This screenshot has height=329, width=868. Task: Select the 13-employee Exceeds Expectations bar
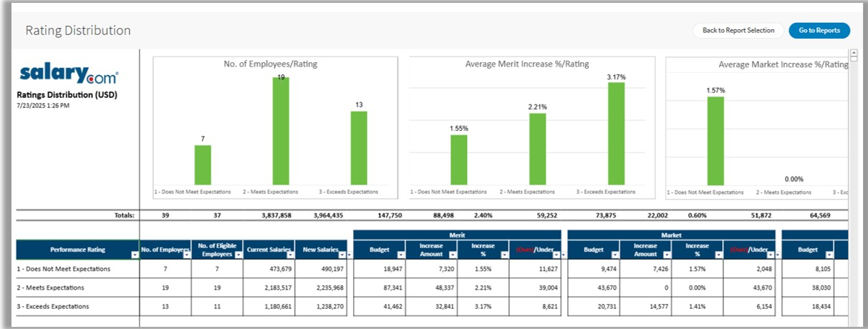tap(359, 148)
